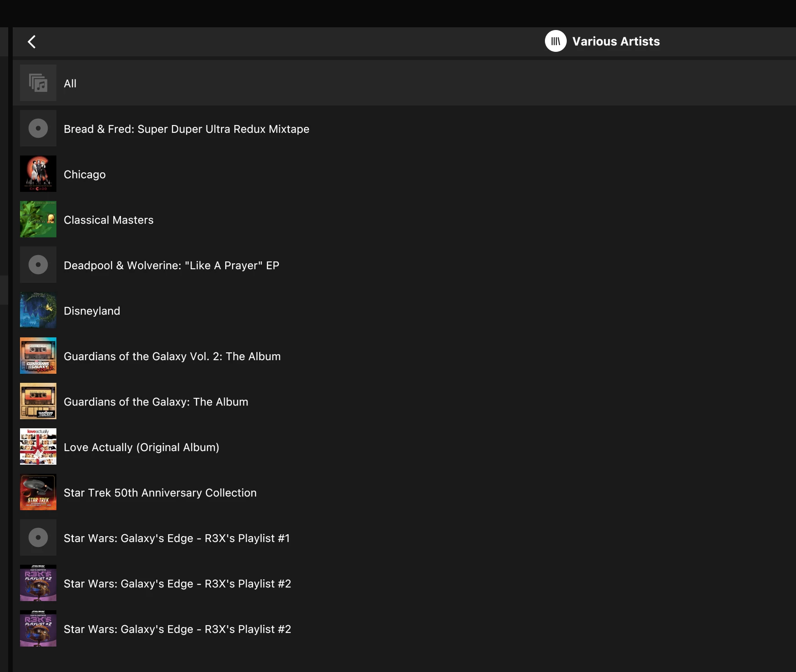Open the Chicago album title
Viewport: 796px width, 672px height.
(x=85, y=175)
